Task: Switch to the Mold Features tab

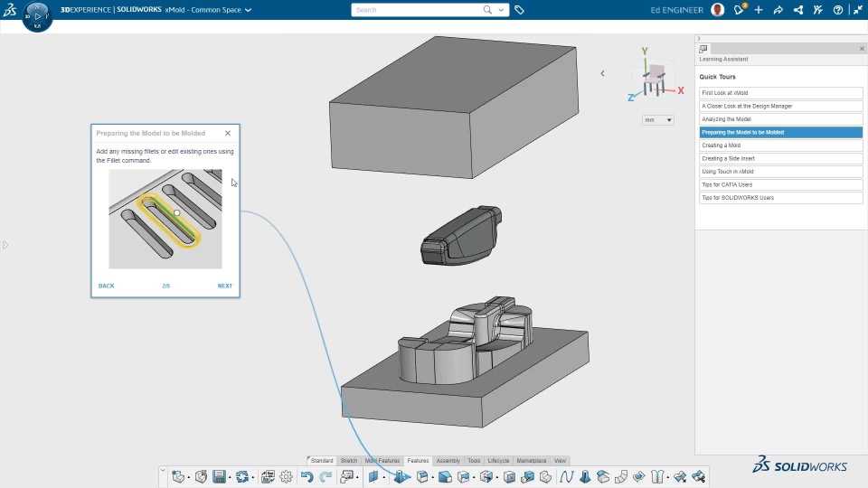Action: (x=382, y=460)
